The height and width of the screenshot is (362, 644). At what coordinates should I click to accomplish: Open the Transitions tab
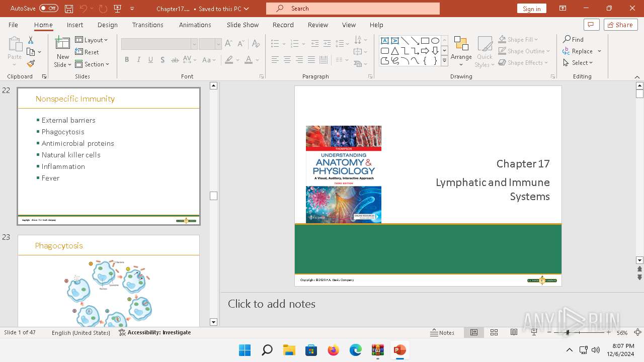coord(148,25)
